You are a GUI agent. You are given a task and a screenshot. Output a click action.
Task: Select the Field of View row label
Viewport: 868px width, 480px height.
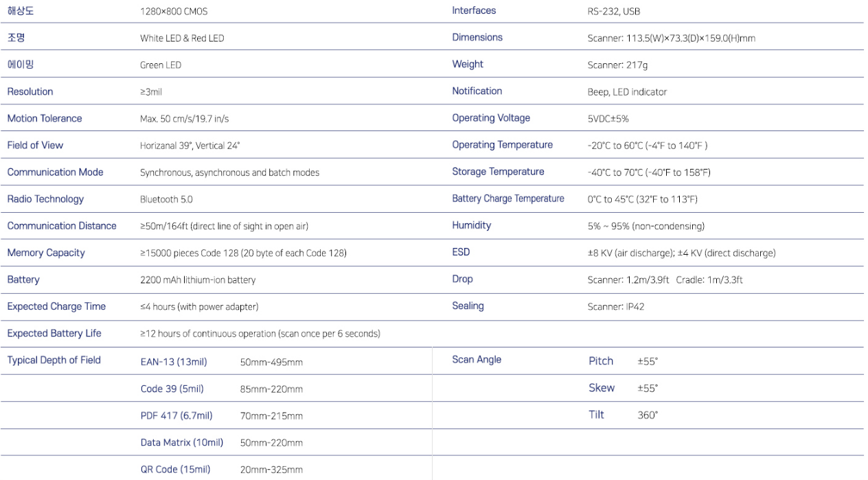coord(35,145)
